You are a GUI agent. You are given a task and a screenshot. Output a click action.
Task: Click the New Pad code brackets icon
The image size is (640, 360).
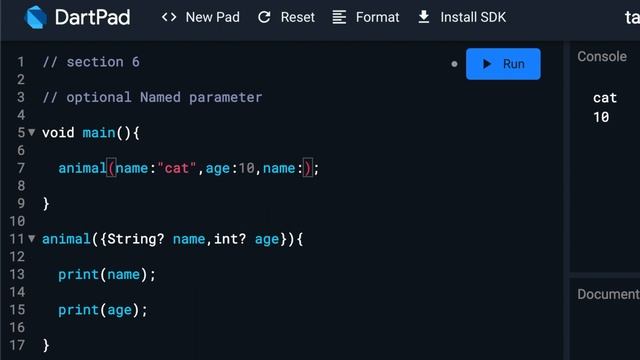tap(169, 17)
